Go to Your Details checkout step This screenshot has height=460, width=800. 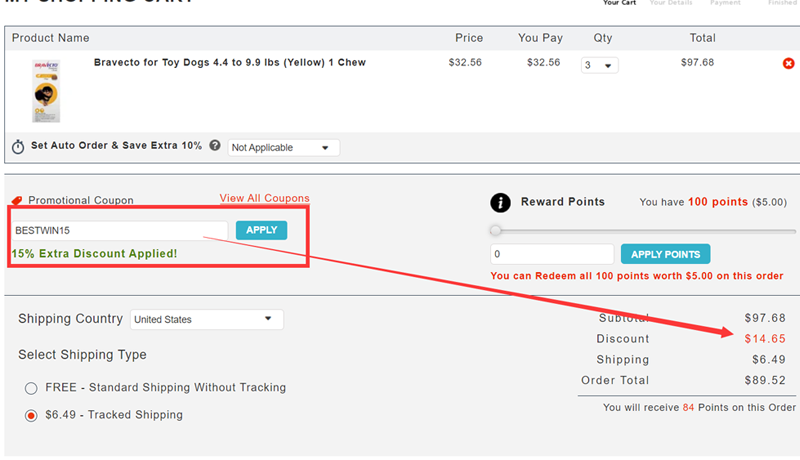tap(671, 3)
